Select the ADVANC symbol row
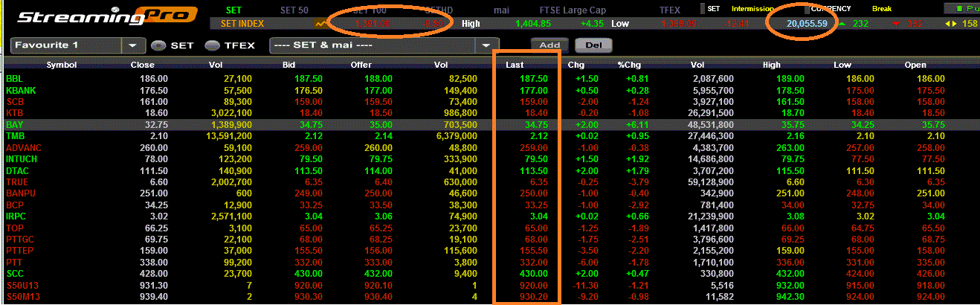The width and height of the screenshot is (980, 305). 490,148
